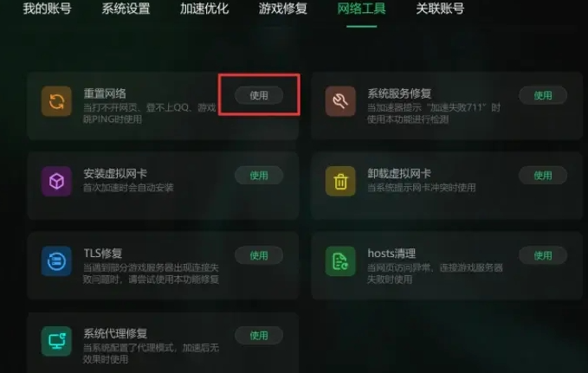
Task: Select the active 网络工具 tab
Action: pyautogui.click(x=361, y=9)
